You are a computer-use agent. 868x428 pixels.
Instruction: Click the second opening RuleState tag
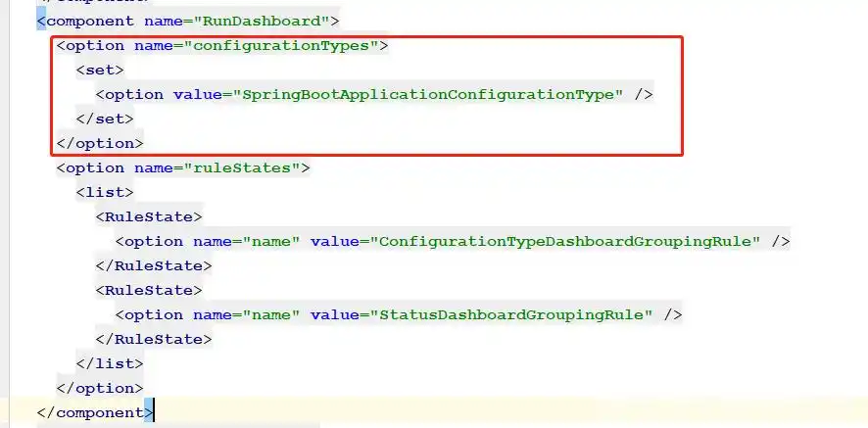(149, 290)
